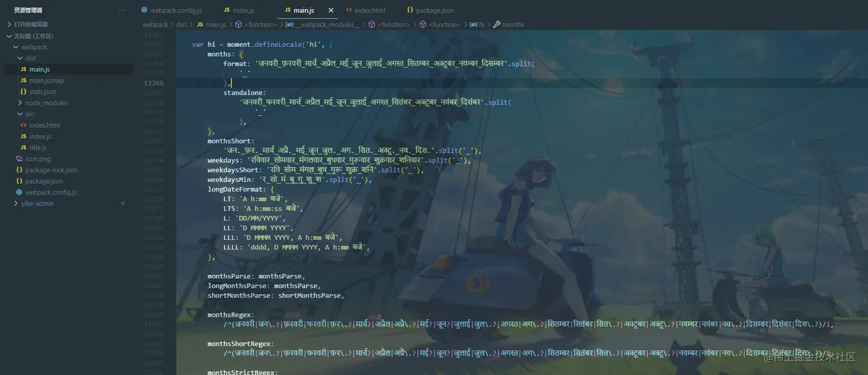Viewport: 868px width, 375px height.
Task: Click the 'monthsShort:' property in code
Action: (x=231, y=141)
